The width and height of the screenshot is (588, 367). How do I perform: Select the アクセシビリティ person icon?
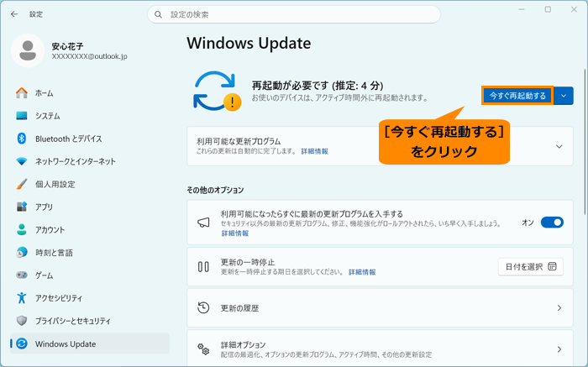(22, 298)
